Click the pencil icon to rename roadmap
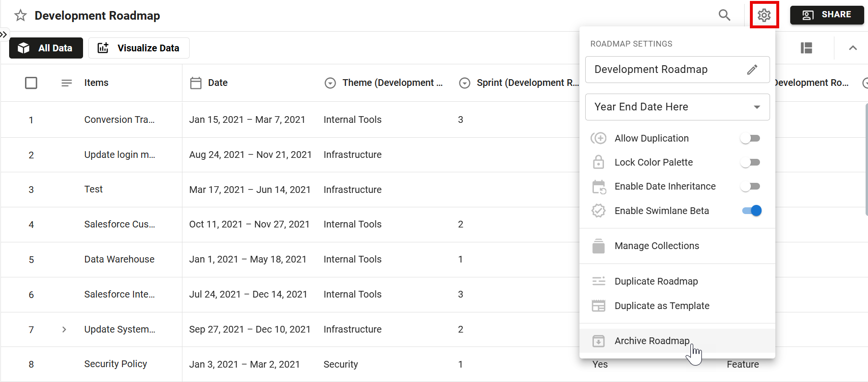 click(x=752, y=70)
